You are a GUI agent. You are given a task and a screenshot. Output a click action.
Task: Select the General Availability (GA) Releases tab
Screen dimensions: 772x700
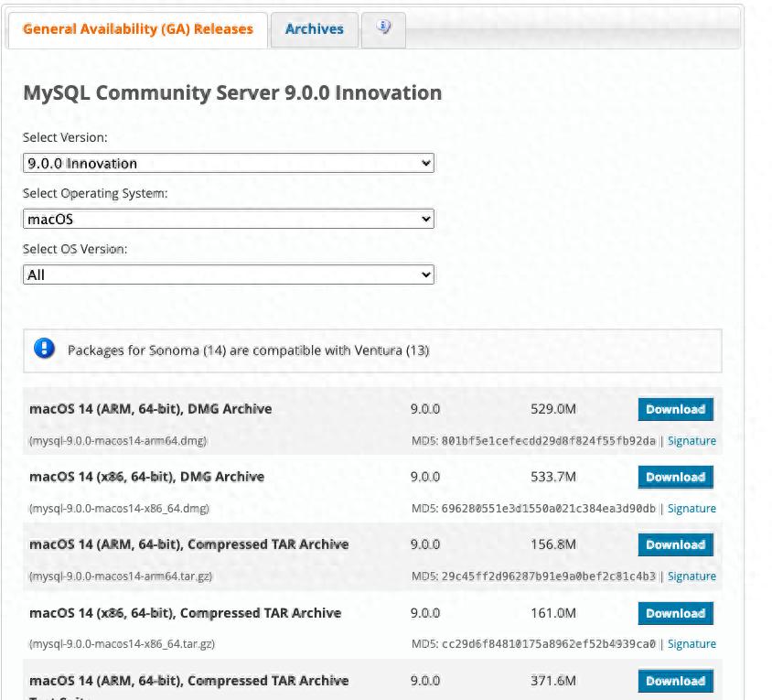[x=138, y=28]
